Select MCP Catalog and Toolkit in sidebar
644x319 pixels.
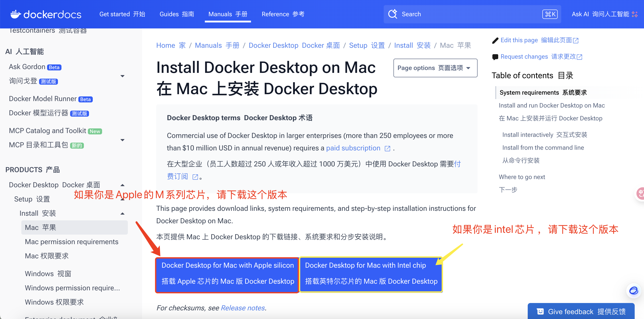(x=47, y=131)
